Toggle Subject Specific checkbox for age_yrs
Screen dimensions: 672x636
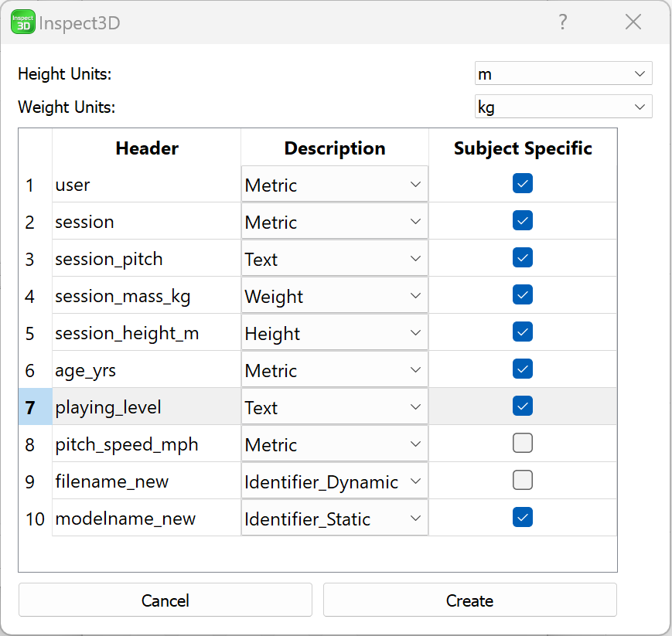pos(523,369)
